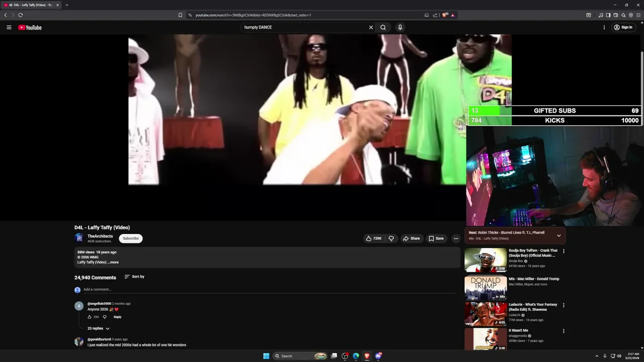Viewport: 644px width, 362px height.
Task: Expand video description with ...more
Action: coord(113,262)
